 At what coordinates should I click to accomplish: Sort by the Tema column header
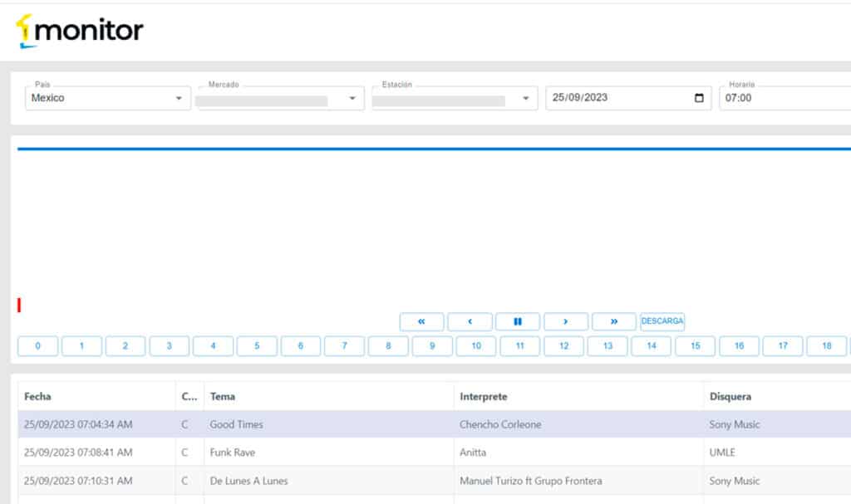[x=223, y=397]
